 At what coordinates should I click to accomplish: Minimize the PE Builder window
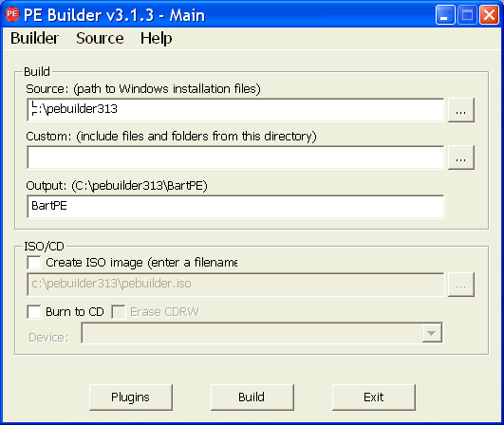pos(445,15)
